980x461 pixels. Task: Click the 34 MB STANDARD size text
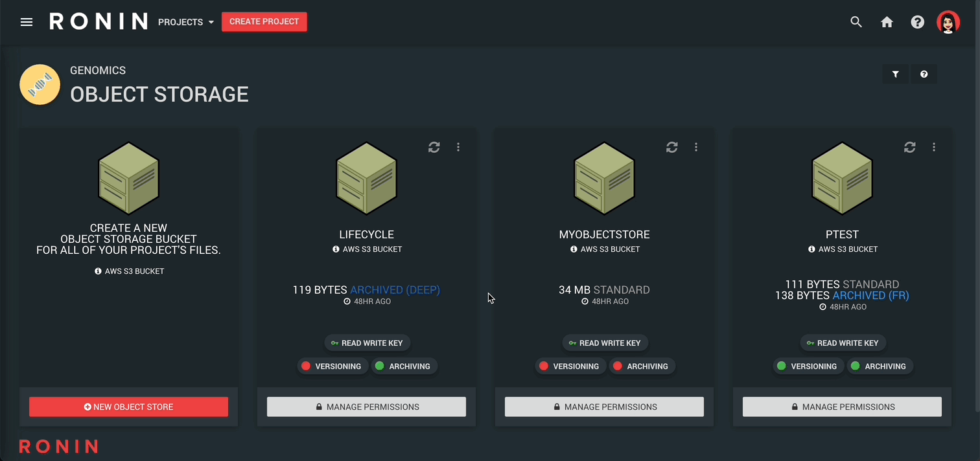(x=604, y=290)
